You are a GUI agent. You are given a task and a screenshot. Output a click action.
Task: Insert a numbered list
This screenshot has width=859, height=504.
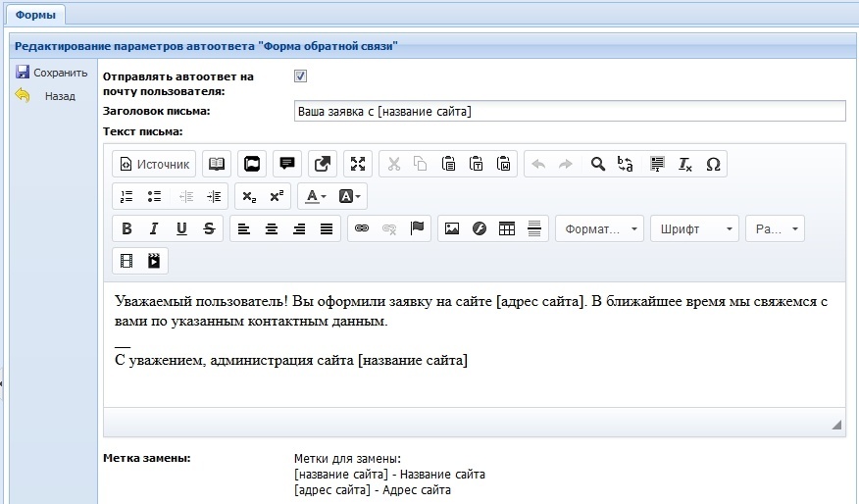(126, 196)
